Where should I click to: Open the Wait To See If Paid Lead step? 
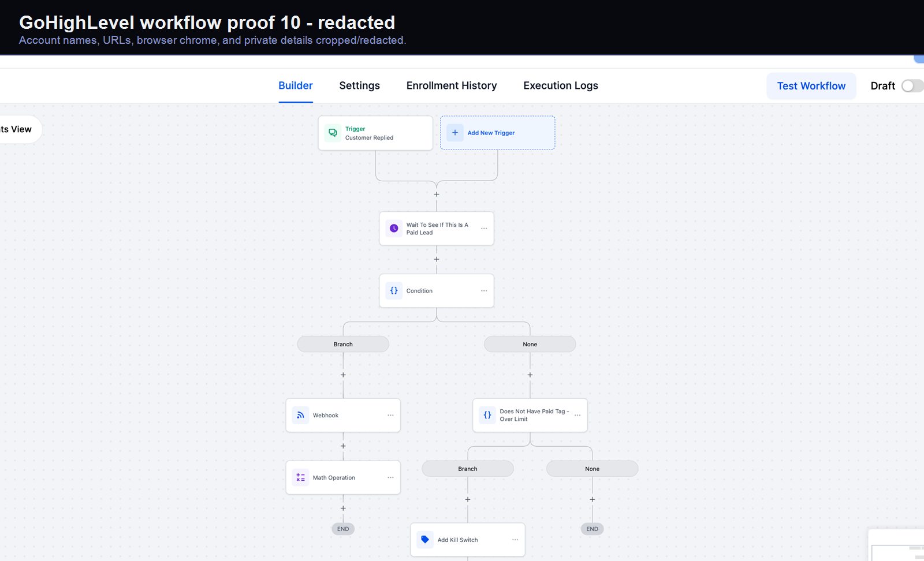click(x=437, y=229)
